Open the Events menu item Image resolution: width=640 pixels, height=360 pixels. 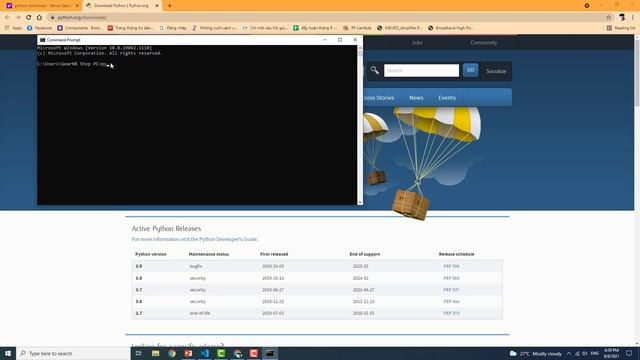click(x=447, y=98)
